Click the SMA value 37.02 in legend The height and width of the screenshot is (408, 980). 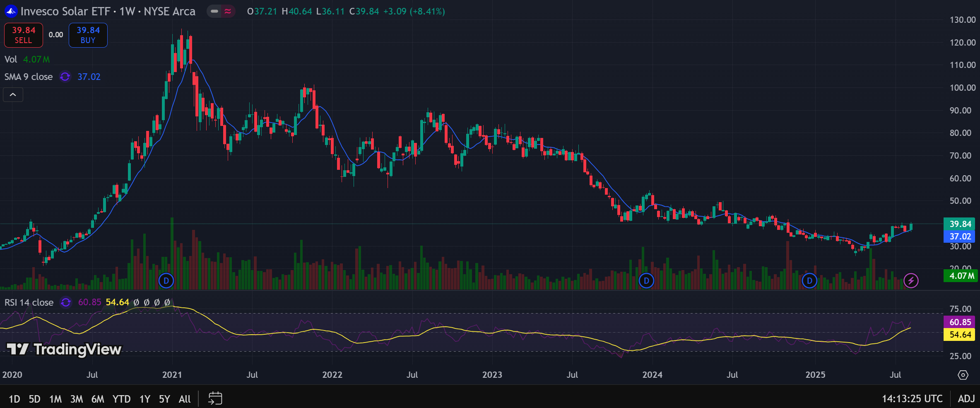89,77
